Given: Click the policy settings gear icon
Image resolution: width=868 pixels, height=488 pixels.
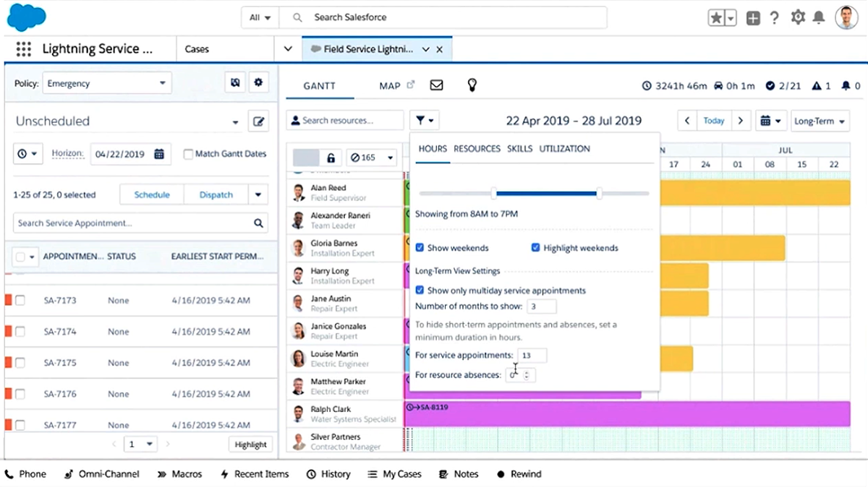Looking at the screenshot, I should [x=258, y=83].
